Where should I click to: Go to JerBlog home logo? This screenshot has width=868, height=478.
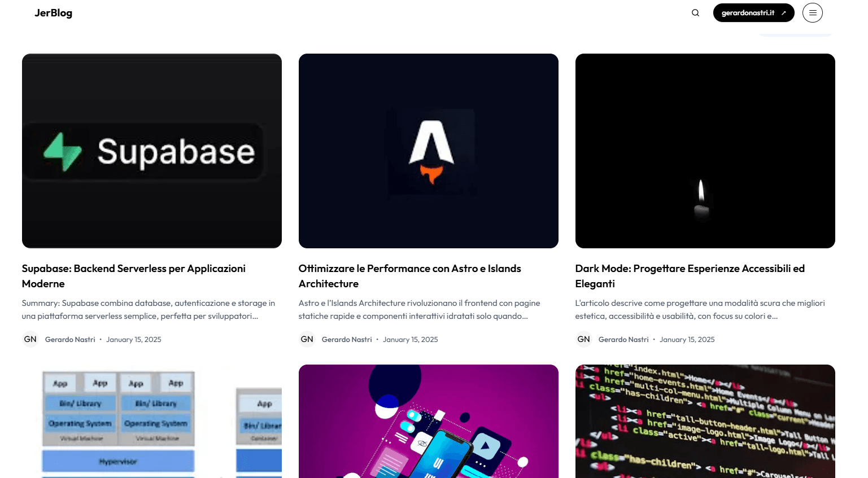pyautogui.click(x=54, y=13)
